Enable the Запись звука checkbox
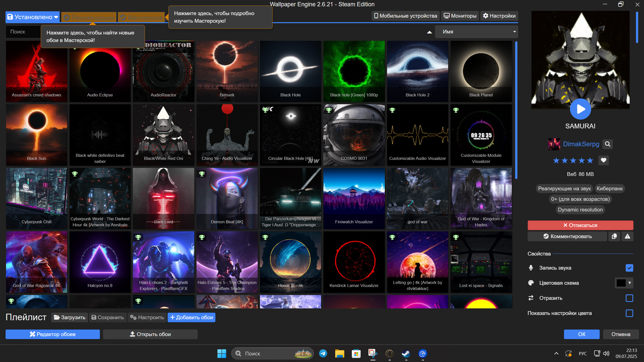 pyautogui.click(x=629, y=268)
